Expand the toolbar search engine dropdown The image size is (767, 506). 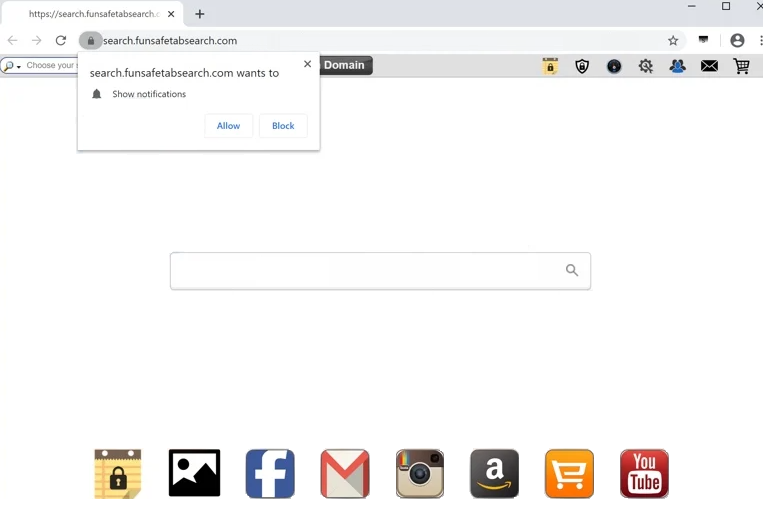[x=19, y=66]
